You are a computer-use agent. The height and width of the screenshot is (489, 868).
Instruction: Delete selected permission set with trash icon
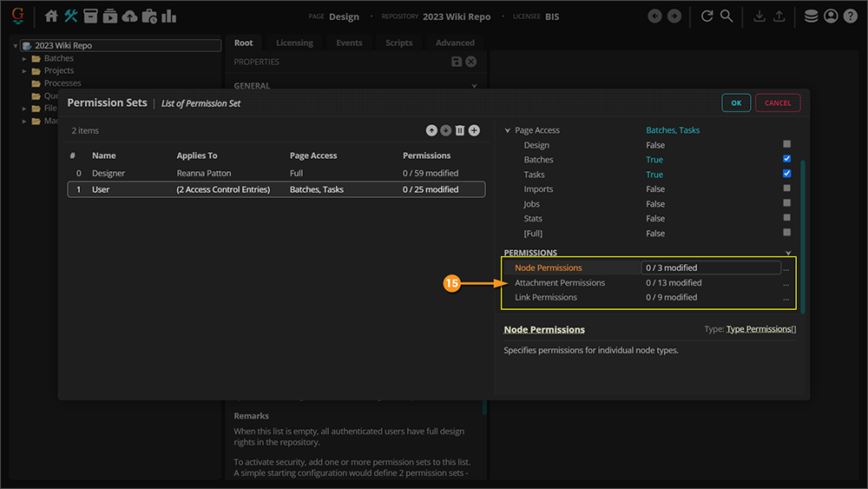(460, 130)
